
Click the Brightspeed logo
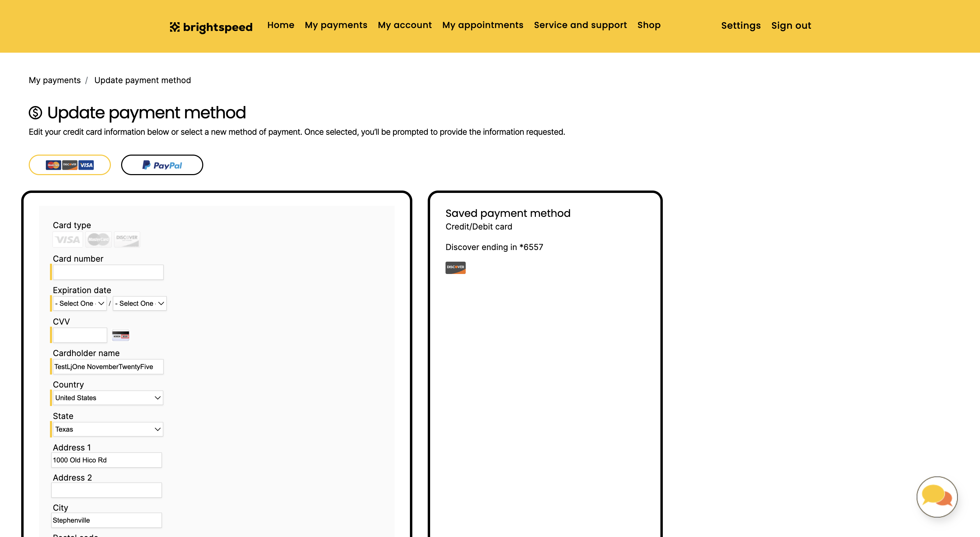click(211, 27)
